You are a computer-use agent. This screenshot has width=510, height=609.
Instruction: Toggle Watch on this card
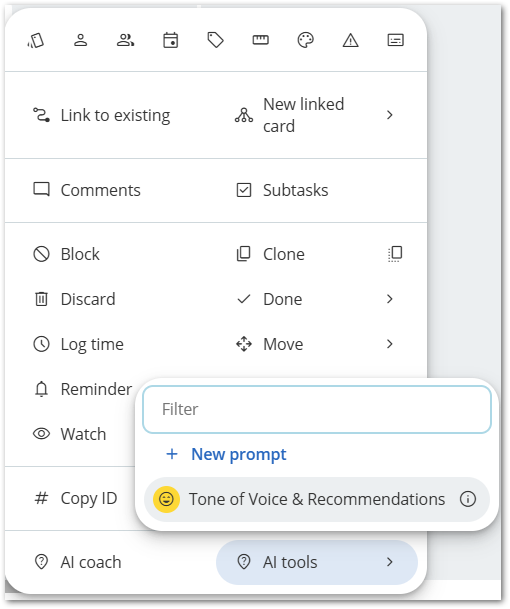pos(69,434)
